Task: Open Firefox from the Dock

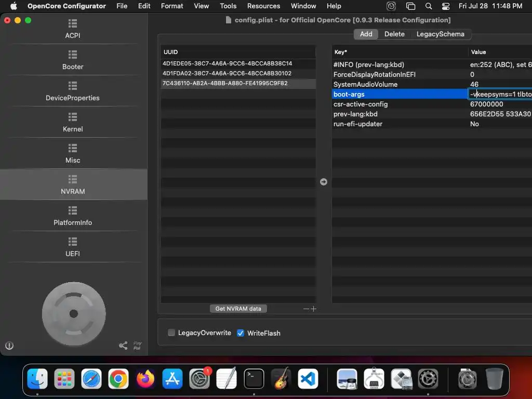Action: tap(145, 379)
